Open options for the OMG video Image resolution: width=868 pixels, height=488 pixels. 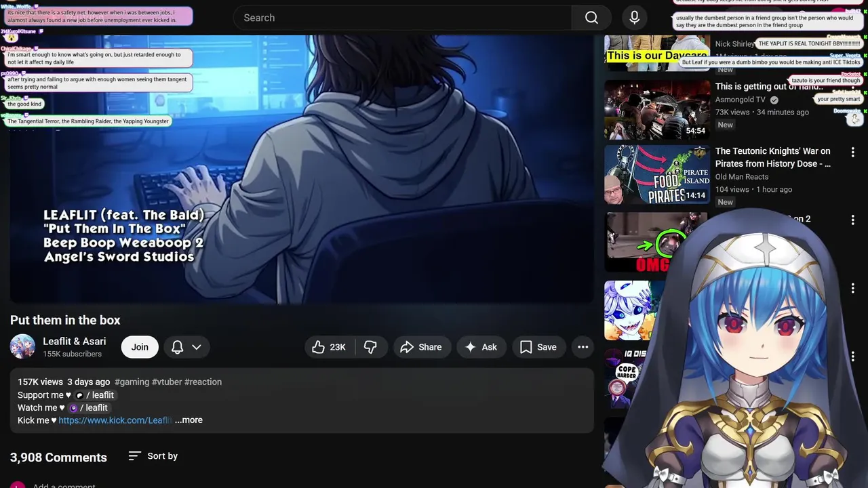point(853,220)
